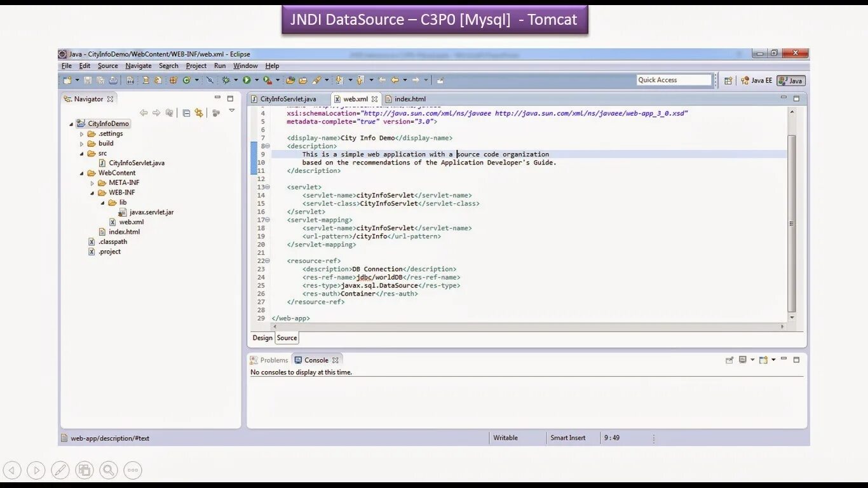The image size is (868, 488).
Task: Open the Help menu
Action: coord(272,66)
